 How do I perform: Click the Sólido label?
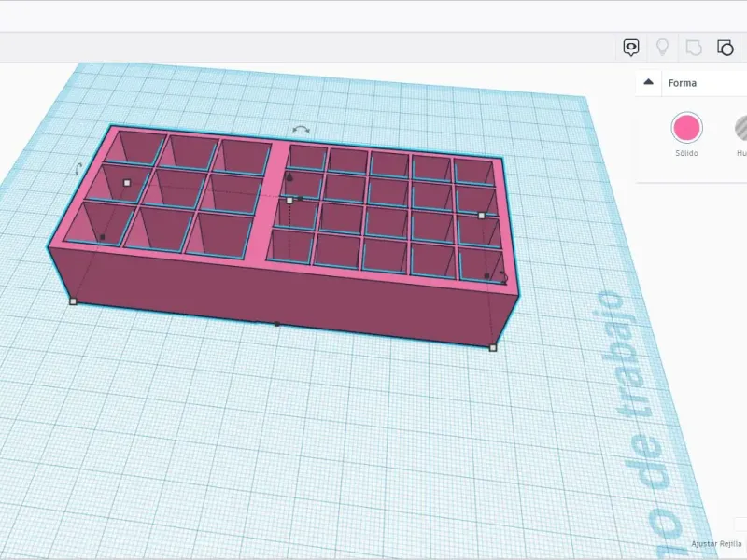point(686,153)
